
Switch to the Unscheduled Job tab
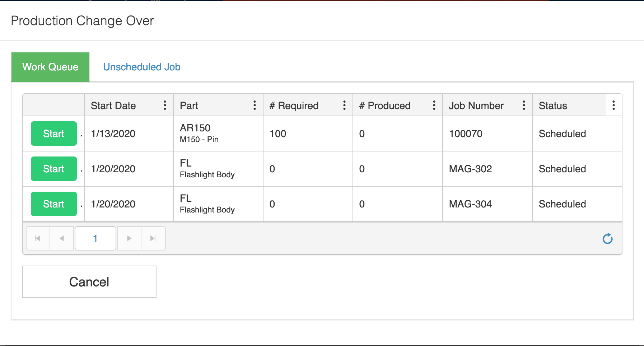[x=142, y=67]
